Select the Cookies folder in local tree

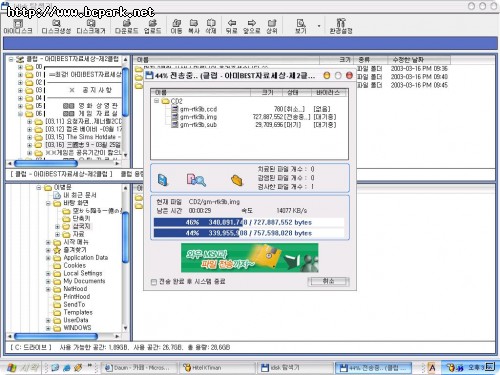[x=75, y=266]
